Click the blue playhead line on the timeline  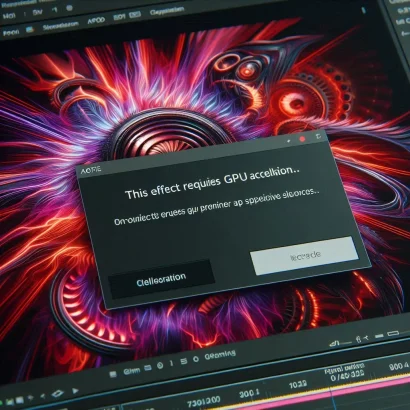click(x=331, y=397)
